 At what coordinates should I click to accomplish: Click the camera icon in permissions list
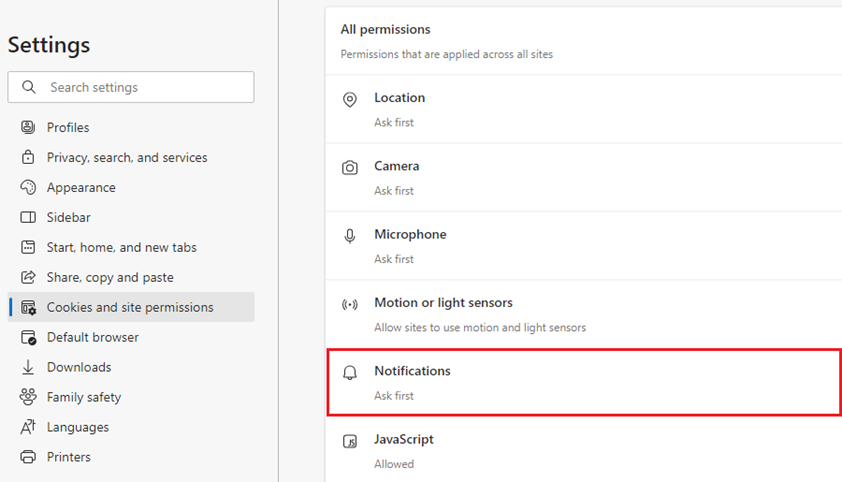[350, 168]
